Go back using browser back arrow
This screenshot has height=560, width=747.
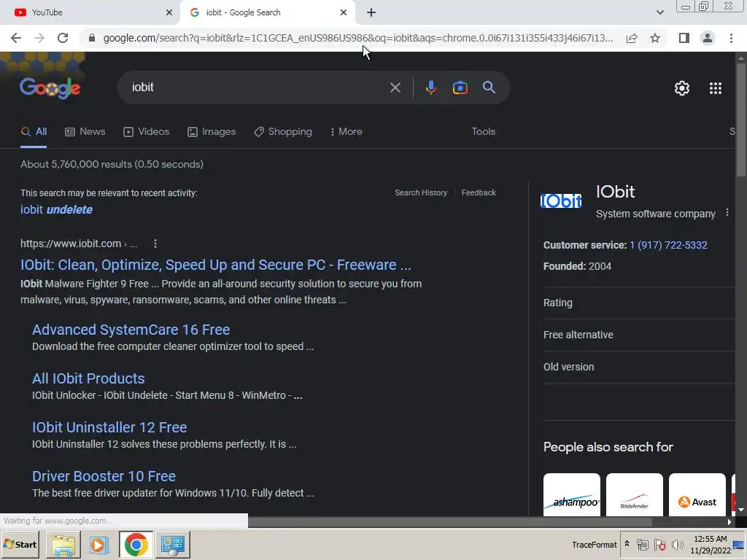tap(16, 38)
